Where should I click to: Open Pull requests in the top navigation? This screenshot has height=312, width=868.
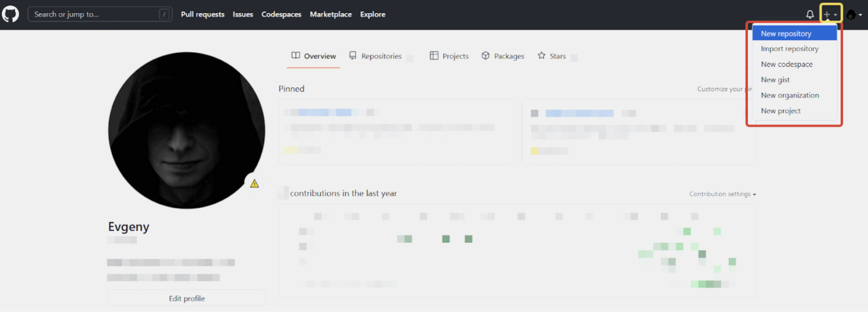pos(202,15)
